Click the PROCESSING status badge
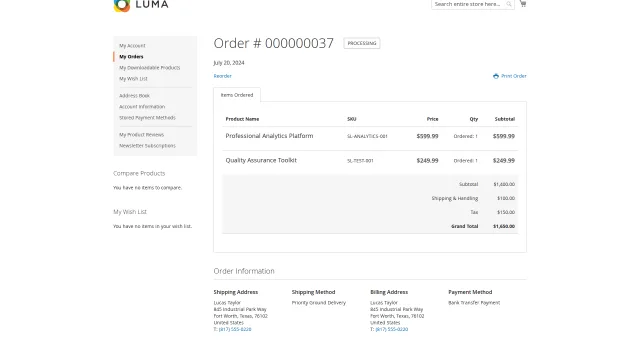This screenshot has height=360, width=640. coord(362,43)
